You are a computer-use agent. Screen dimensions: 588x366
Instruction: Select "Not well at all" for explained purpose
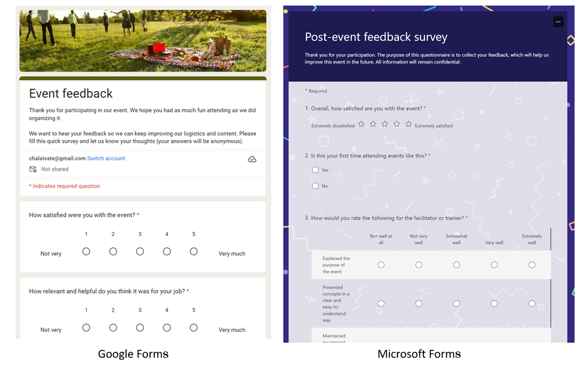[381, 264]
